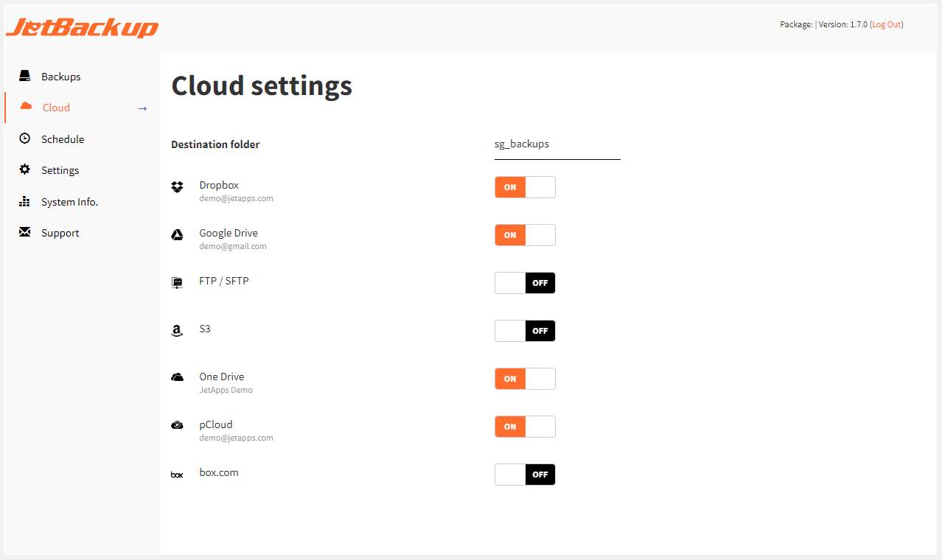The image size is (942, 560).
Task: Click the FTP / SFTP server icon
Action: point(177,283)
